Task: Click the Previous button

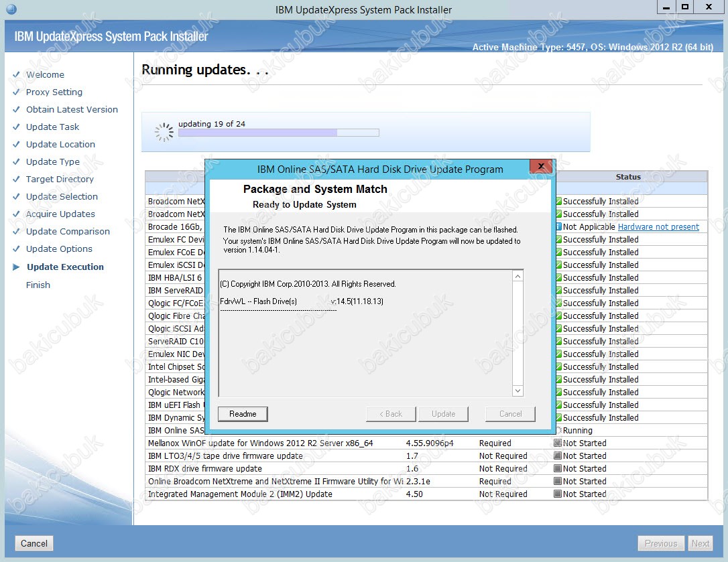Action: coord(661,543)
